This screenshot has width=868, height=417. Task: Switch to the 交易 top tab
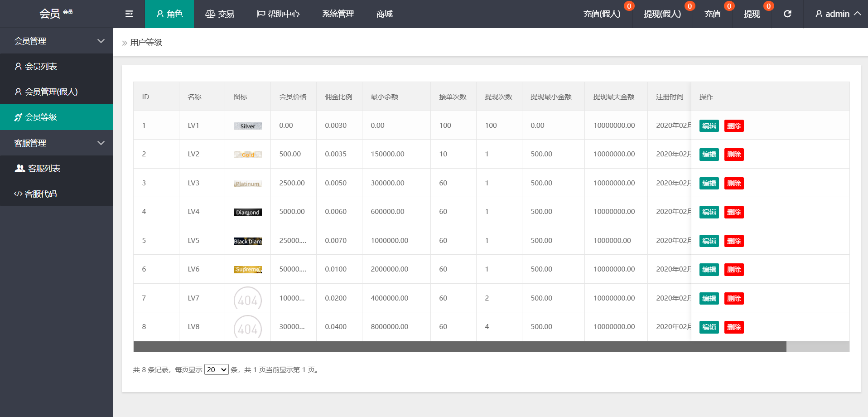(220, 14)
